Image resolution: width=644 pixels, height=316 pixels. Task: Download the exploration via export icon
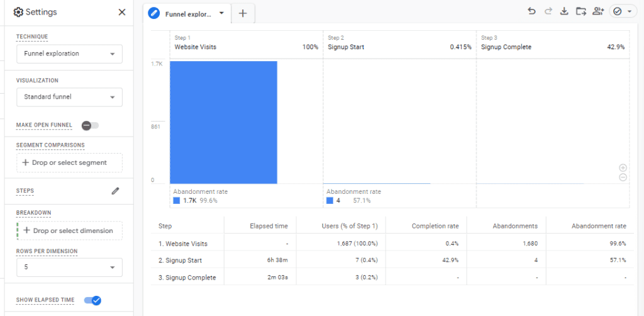pos(564,11)
